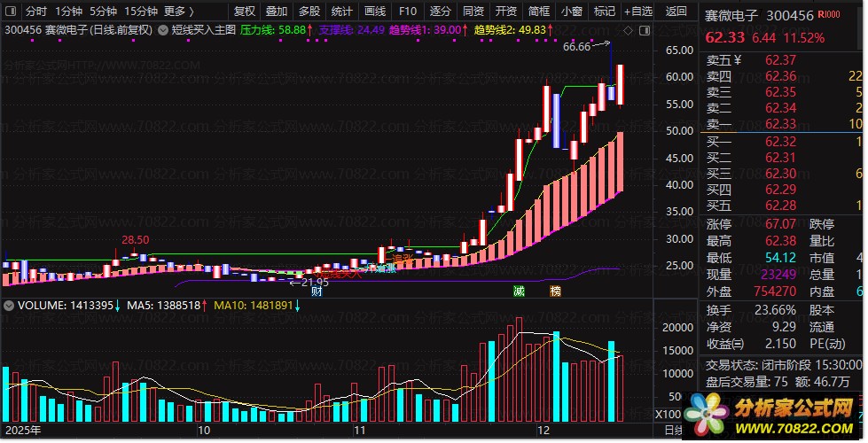Click the diamond icon at chart top-right

coord(629,30)
